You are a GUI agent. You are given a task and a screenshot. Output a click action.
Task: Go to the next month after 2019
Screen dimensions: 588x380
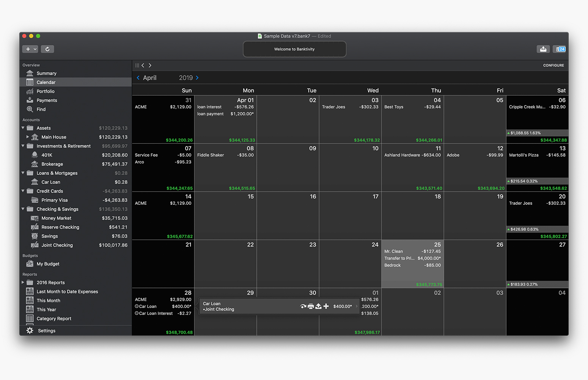click(x=197, y=78)
